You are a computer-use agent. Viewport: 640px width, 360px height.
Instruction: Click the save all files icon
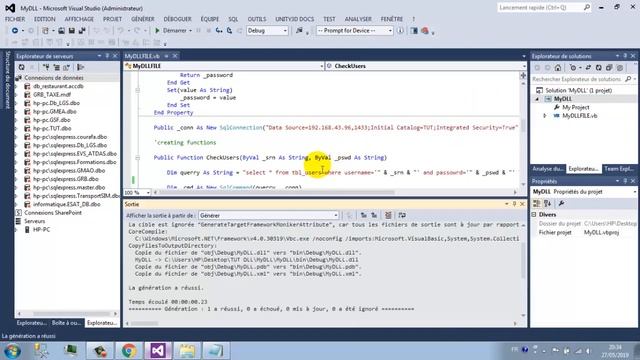pyautogui.click(x=82, y=31)
